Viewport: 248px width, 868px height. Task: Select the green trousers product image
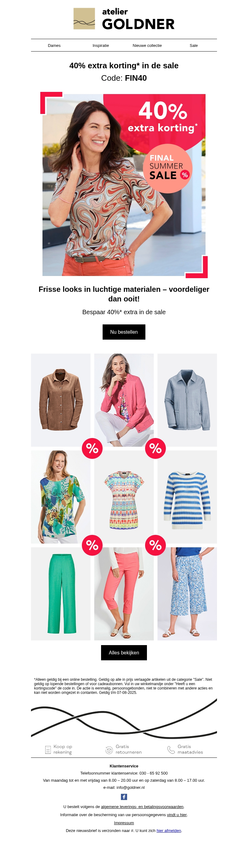click(x=60, y=594)
